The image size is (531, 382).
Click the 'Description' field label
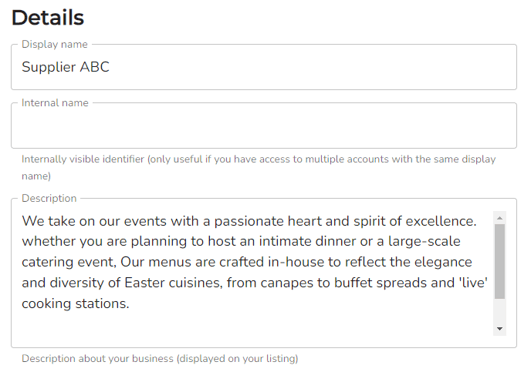(49, 198)
